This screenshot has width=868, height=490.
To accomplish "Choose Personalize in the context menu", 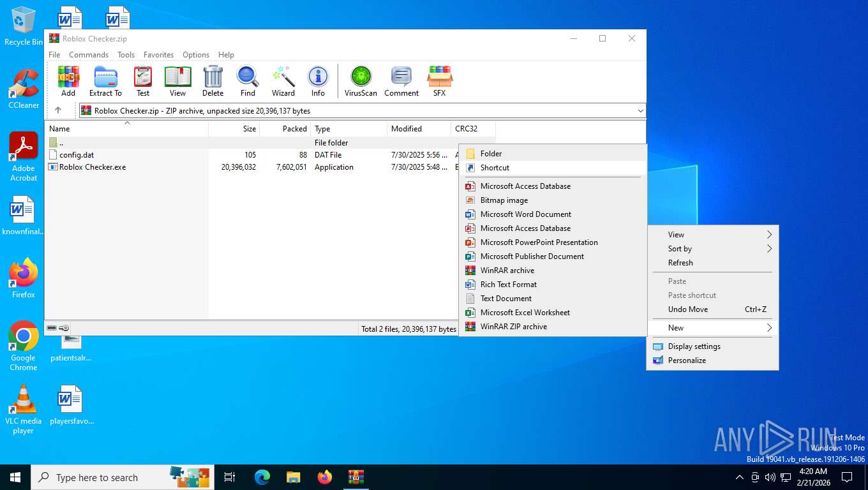I will tap(713, 360).
